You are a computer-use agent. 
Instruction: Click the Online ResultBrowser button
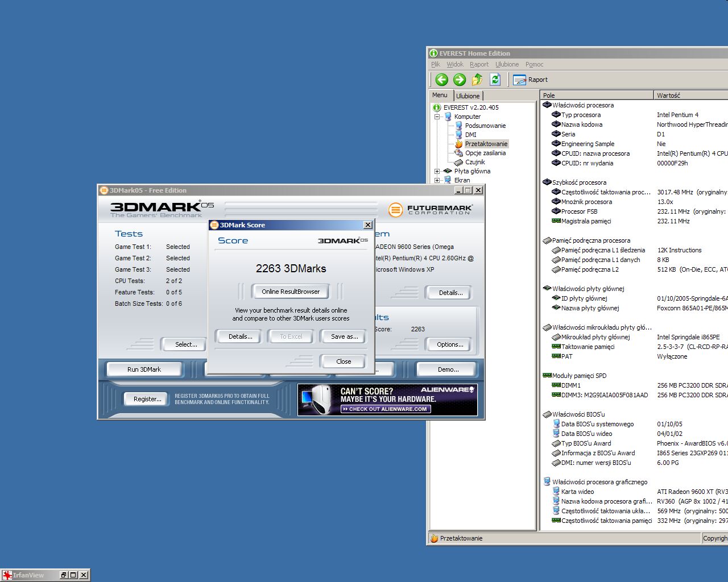291,292
